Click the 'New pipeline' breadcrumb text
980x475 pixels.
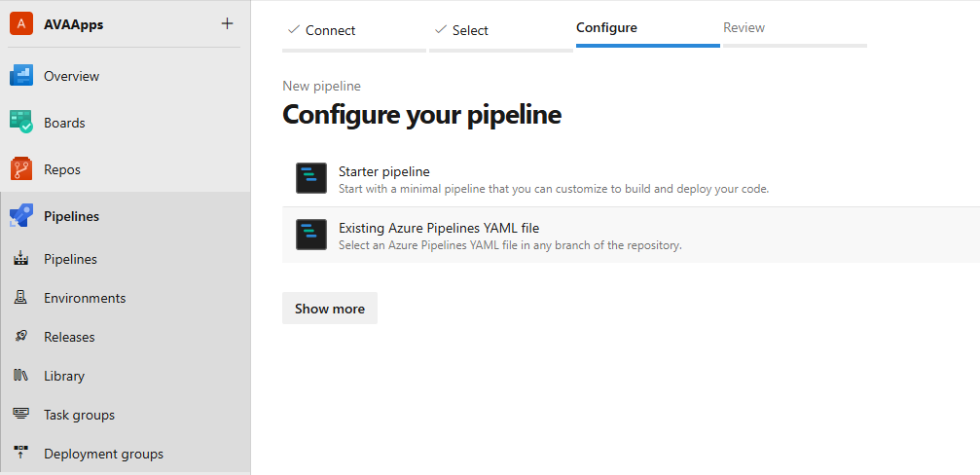(x=321, y=87)
